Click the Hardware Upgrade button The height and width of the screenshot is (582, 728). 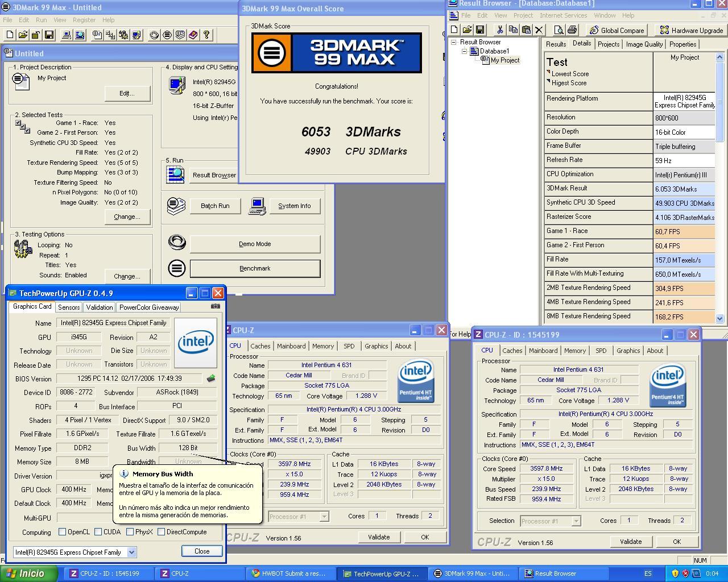tap(691, 30)
